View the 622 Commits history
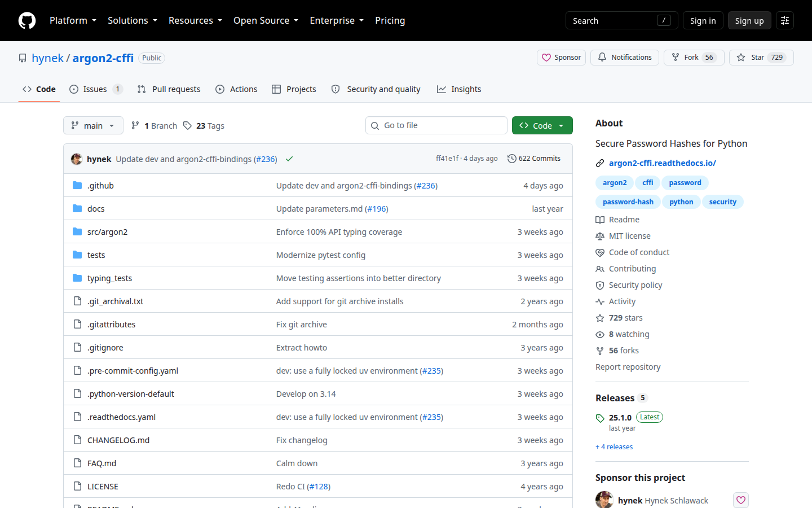The image size is (812, 508). (x=534, y=159)
